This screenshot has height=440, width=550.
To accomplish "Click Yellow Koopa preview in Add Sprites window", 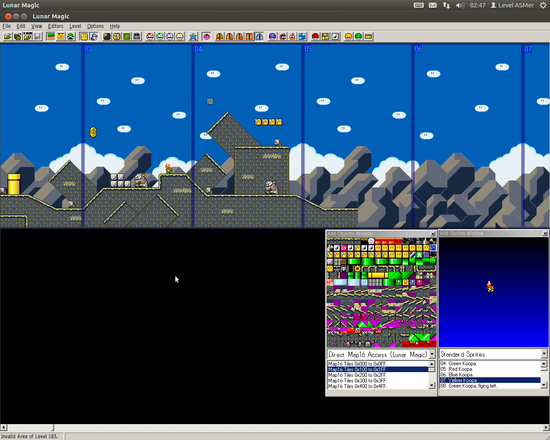I will [x=490, y=286].
